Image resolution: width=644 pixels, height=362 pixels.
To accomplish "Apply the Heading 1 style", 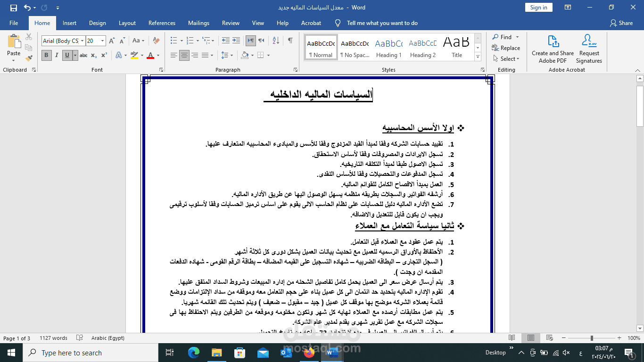I will (389, 48).
